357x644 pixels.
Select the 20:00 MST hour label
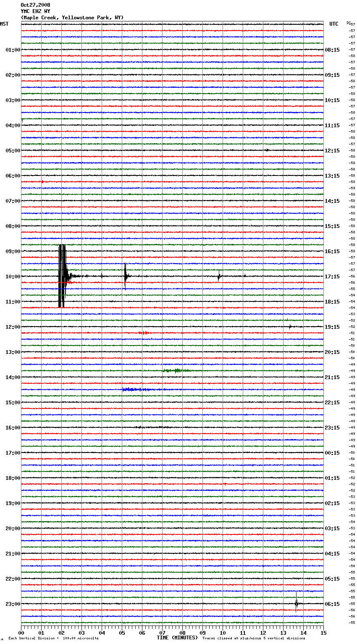pos(13,529)
